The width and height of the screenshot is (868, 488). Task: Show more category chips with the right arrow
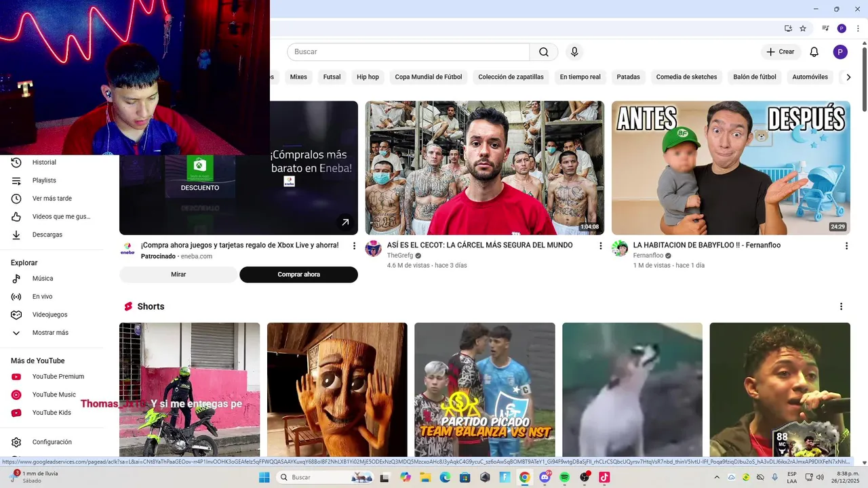848,77
